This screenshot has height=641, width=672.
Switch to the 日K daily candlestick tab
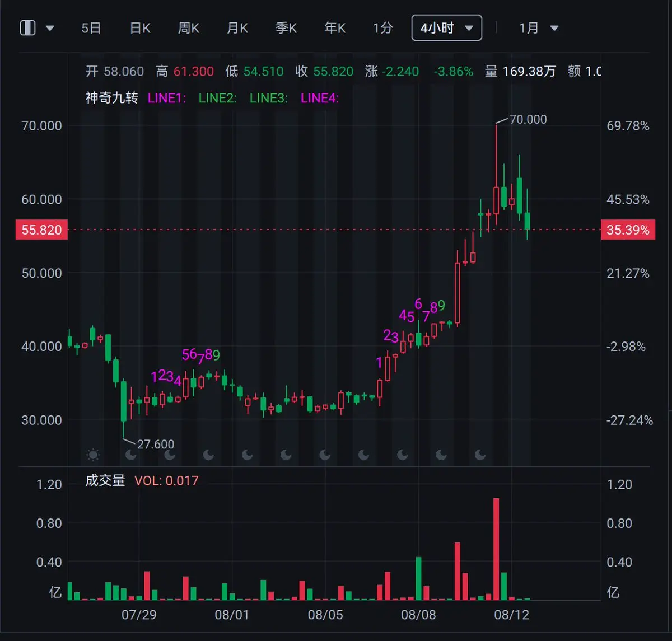pos(140,28)
